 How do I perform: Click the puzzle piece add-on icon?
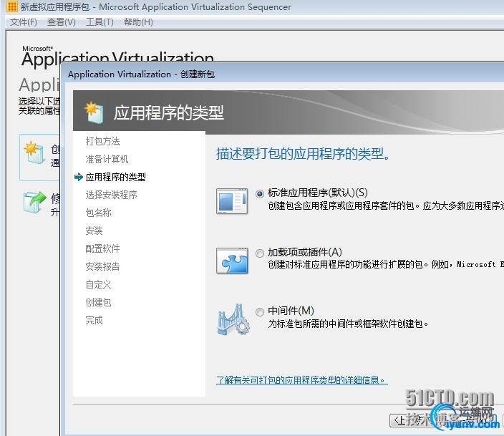coord(232,261)
